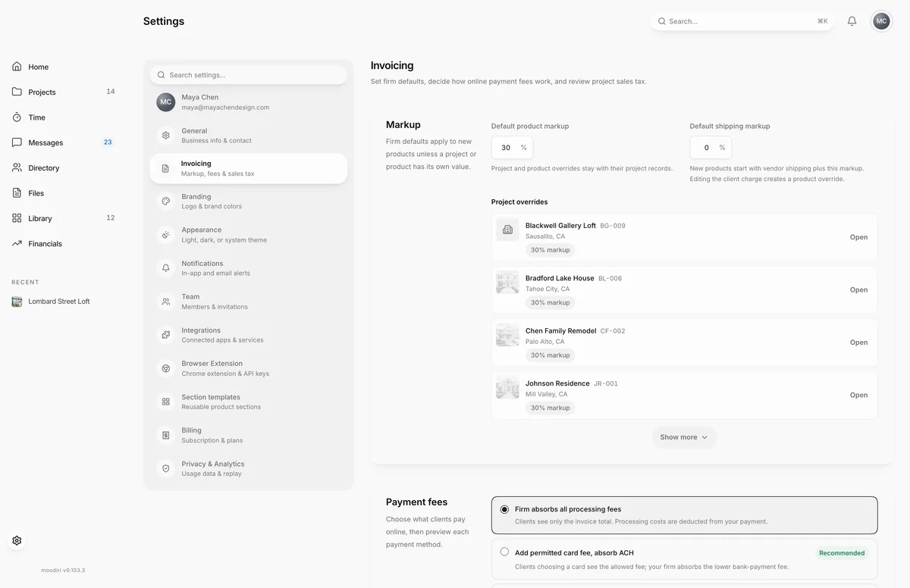
Task: Click the Messages chat bubble icon
Action: [17, 142]
